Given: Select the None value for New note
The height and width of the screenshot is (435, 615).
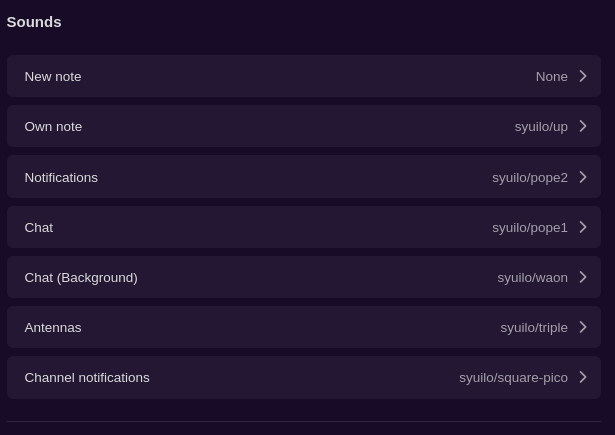Looking at the screenshot, I should (x=551, y=76).
